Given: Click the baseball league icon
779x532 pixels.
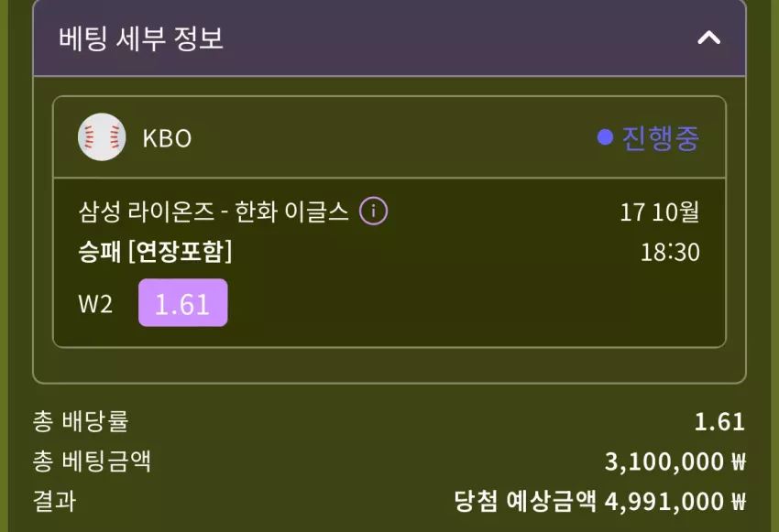Looking at the screenshot, I should pos(102,137).
